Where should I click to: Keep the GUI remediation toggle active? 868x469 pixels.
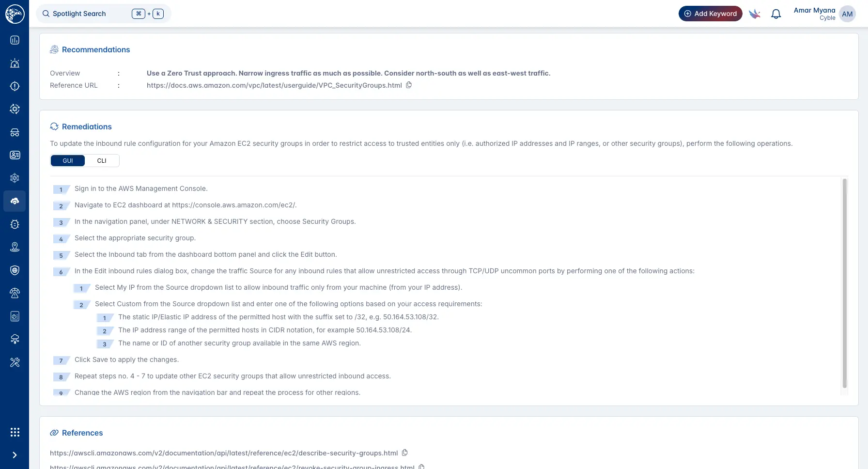click(x=67, y=160)
